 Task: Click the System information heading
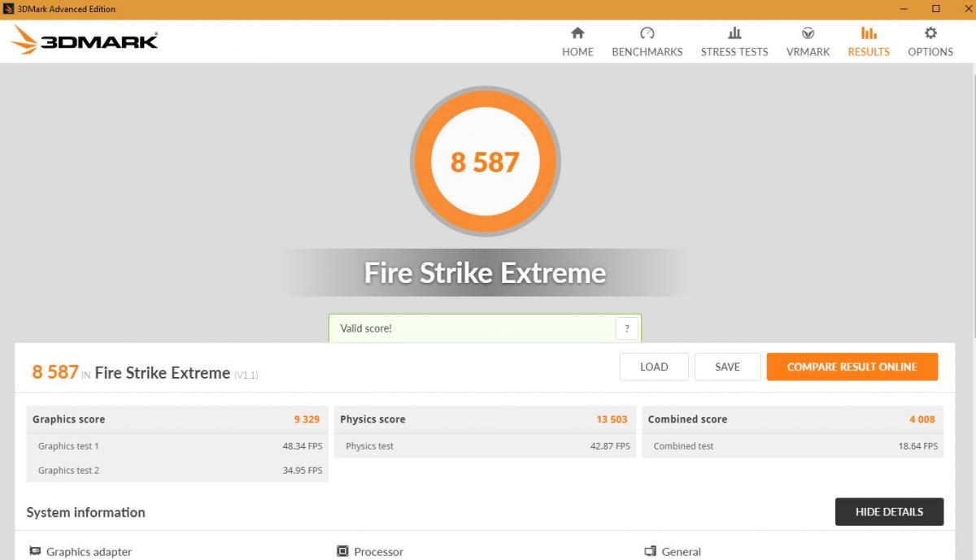pyautogui.click(x=85, y=512)
